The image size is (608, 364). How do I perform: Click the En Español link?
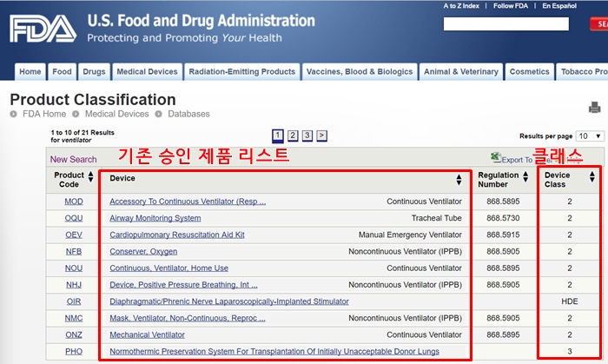click(x=559, y=6)
